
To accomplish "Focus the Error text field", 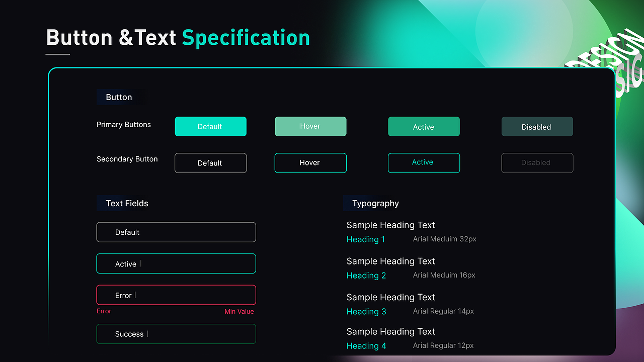I will click(x=176, y=295).
